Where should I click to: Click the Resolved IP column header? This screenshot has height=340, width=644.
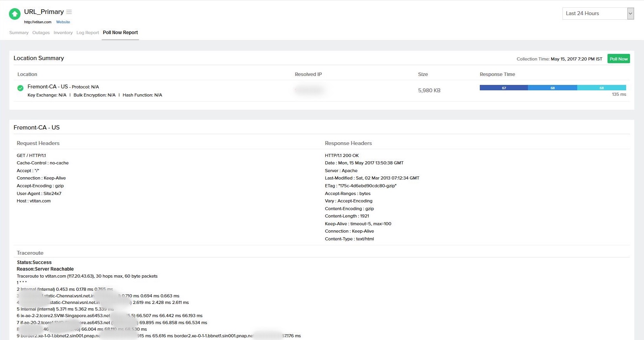308,74
